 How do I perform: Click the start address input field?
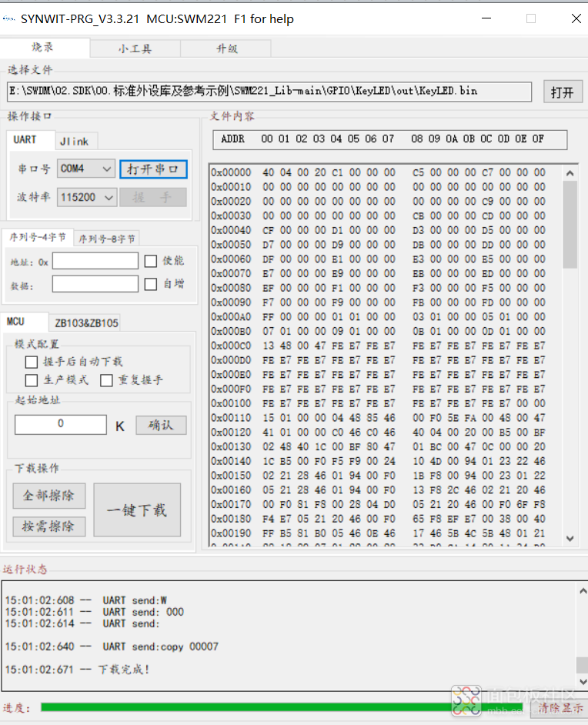pyautogui.click(x=61, y=424)
